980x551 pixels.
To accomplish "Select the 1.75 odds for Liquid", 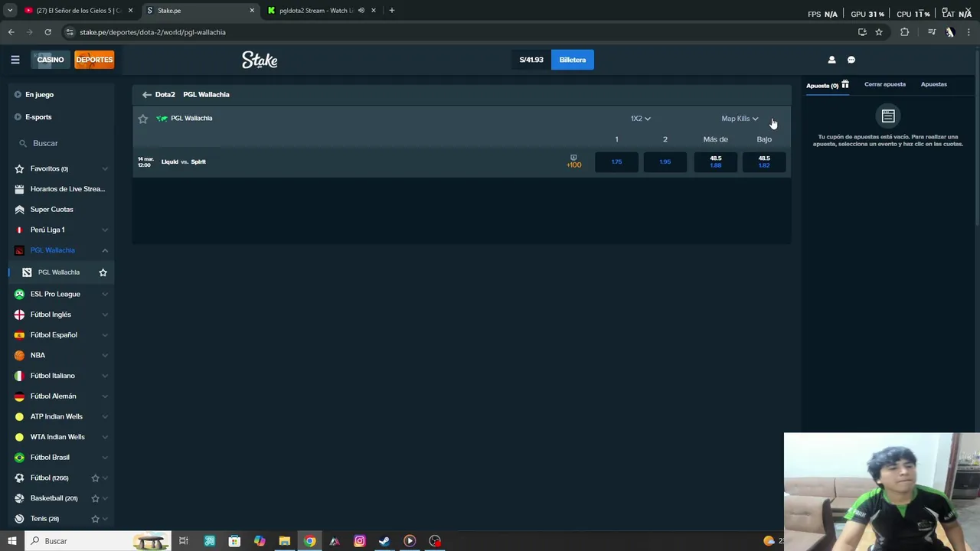I will point(616,161).
